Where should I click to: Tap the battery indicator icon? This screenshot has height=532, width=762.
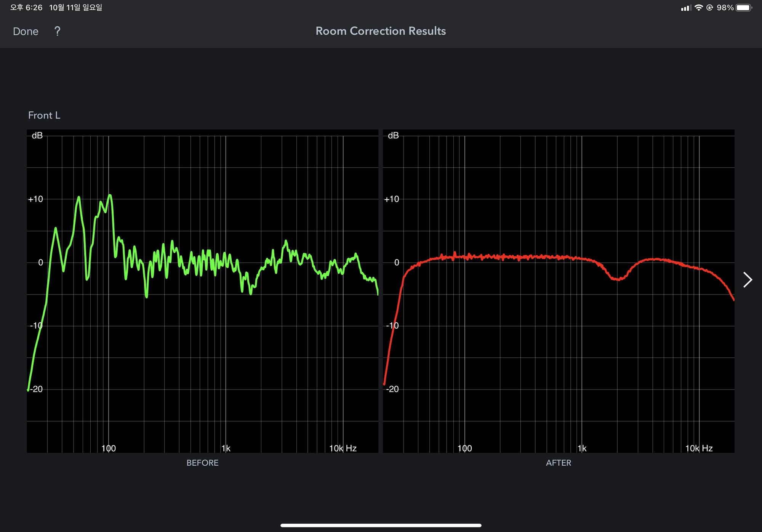tap(744, 8)
